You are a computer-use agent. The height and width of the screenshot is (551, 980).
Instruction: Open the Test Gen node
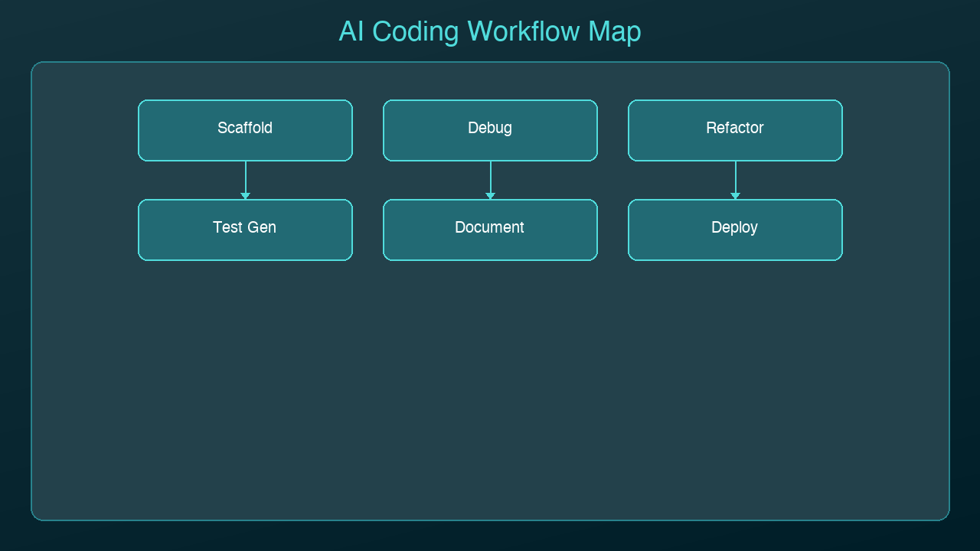click(x=245, y=230)
